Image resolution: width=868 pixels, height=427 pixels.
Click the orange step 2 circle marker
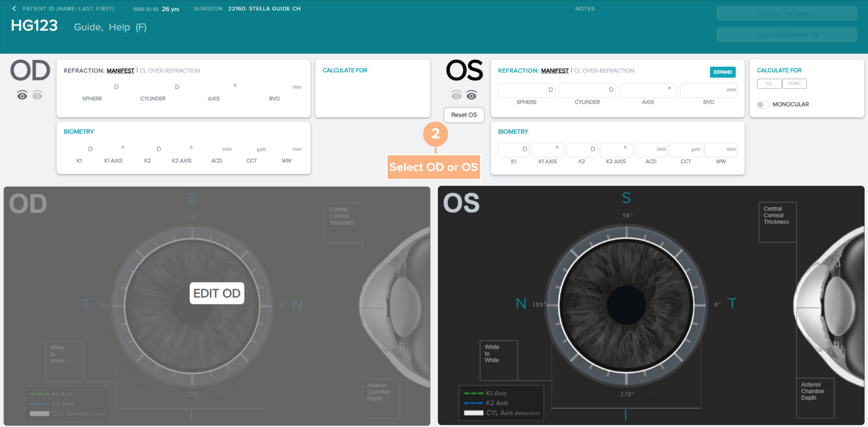coord(435,134)
